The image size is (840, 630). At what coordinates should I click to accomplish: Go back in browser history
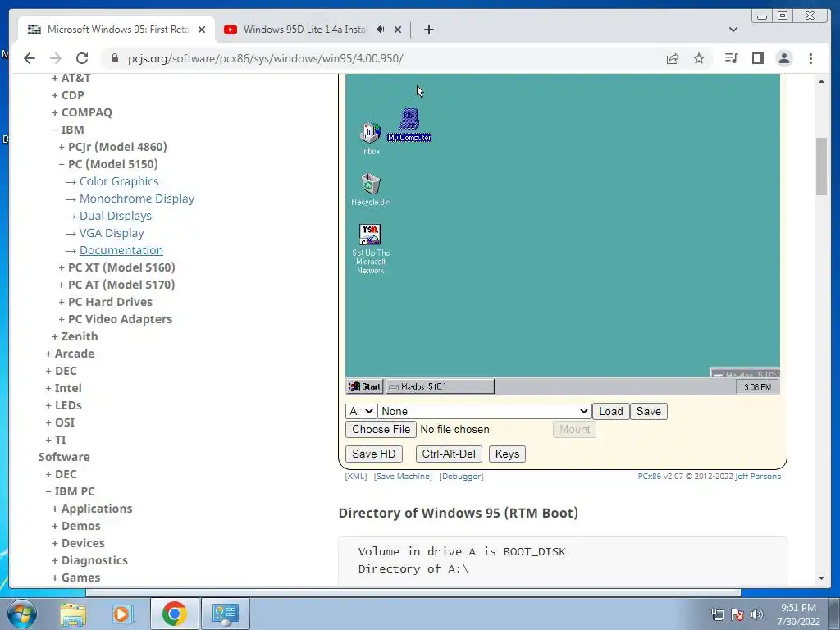click(30, 58)
